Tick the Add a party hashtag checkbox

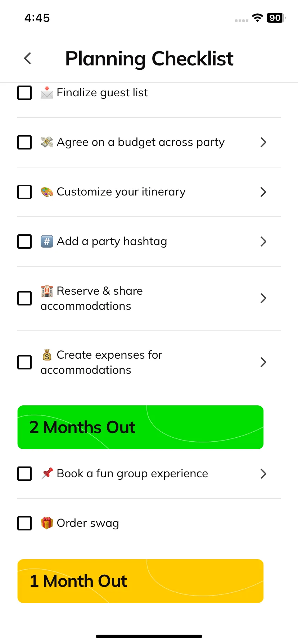24,241
